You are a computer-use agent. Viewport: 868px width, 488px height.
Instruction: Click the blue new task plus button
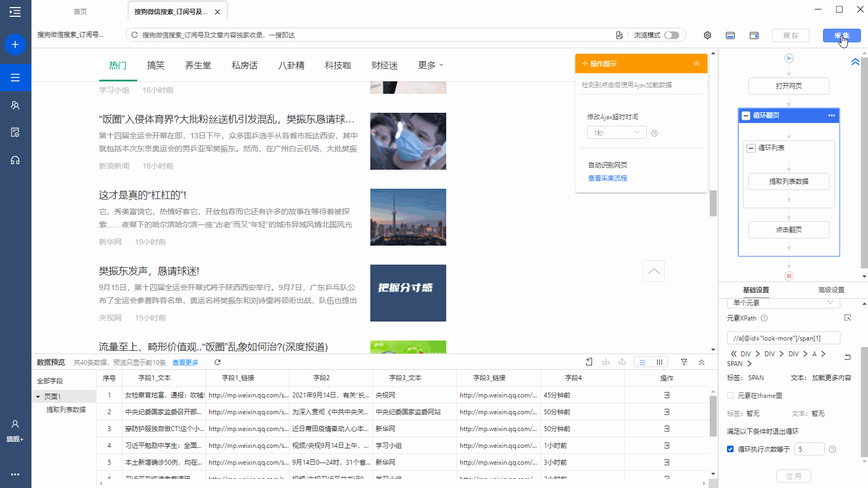tap(15, 44)
